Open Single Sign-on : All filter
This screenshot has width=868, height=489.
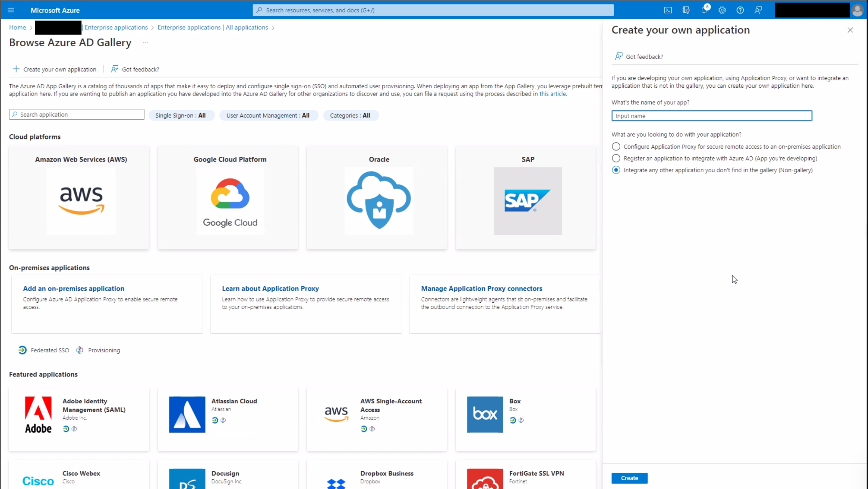[181, 115]
